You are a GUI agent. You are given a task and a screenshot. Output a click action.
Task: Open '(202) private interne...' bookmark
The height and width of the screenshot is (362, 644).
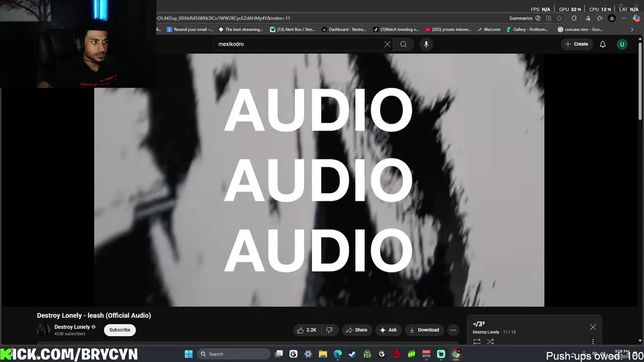click(448, 30)
